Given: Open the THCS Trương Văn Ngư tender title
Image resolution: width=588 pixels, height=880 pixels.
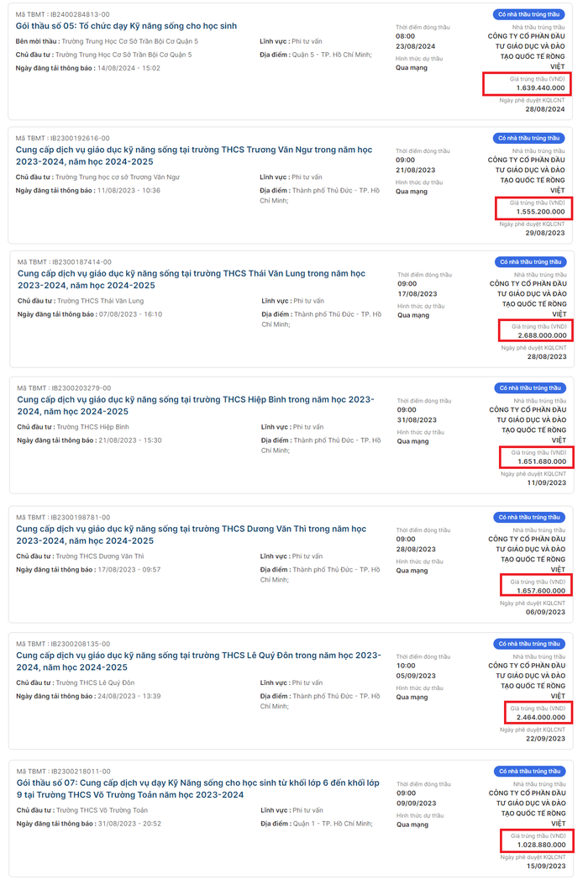Looking at the screenshot, I should [x=193, y=155].
